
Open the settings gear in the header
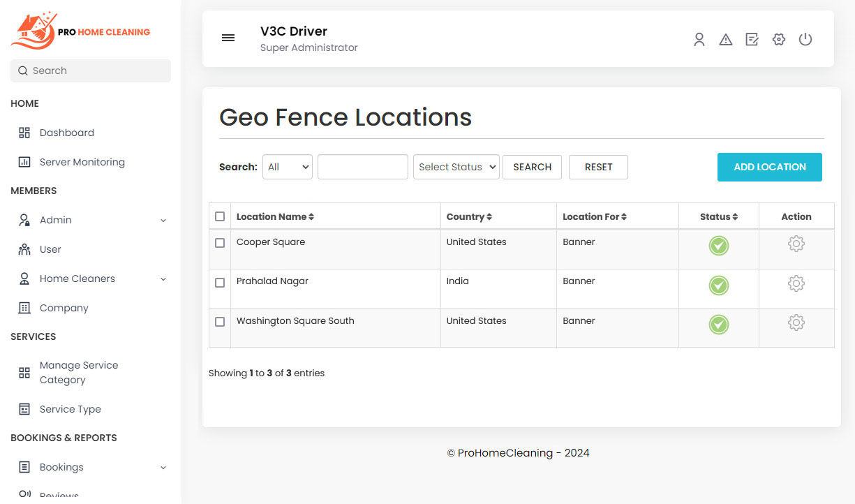(778, 39)
